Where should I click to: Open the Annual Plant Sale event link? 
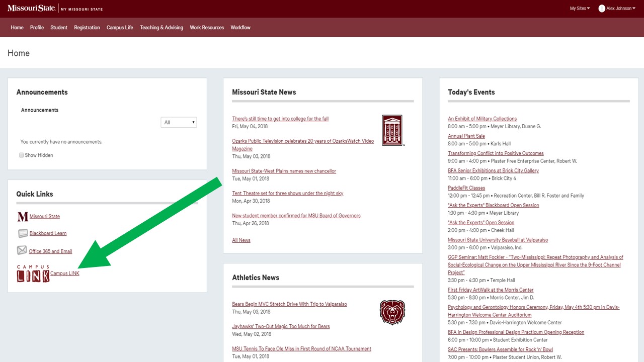pos(466,136)
